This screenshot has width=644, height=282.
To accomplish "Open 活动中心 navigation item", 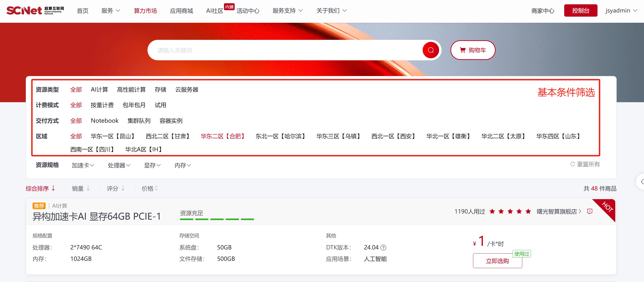I will pos(248,11).
